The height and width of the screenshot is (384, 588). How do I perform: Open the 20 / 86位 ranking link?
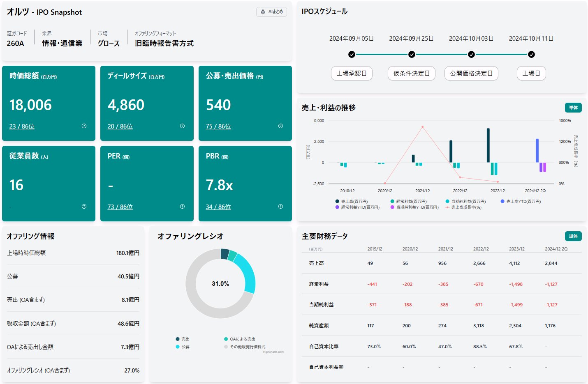point(120,126)
